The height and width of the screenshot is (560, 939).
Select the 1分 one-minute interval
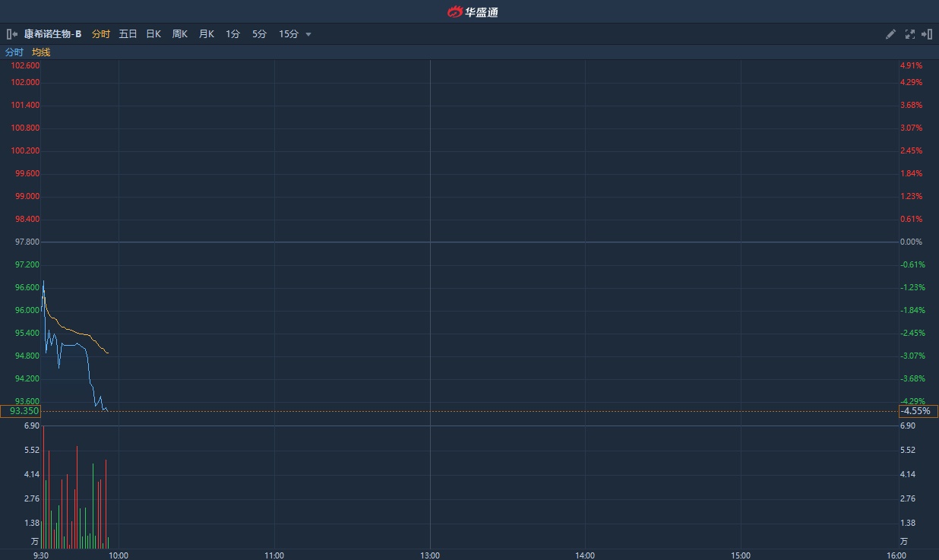[x=233, y=34]
